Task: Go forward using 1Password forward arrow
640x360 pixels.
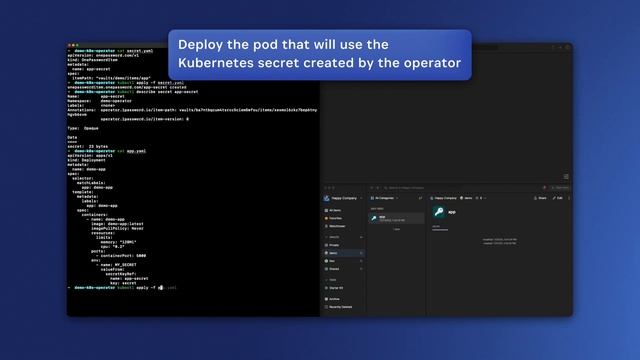Action: coord(378,188)
